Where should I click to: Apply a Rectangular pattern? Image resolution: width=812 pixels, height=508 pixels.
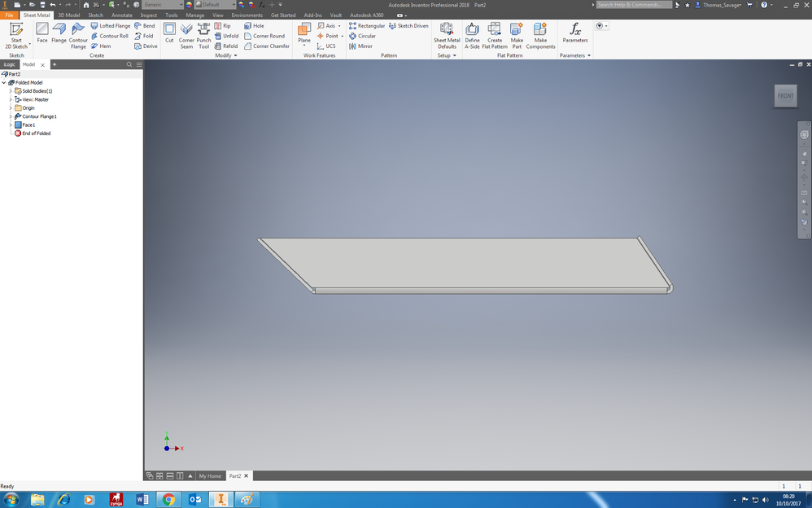[367, 25]
